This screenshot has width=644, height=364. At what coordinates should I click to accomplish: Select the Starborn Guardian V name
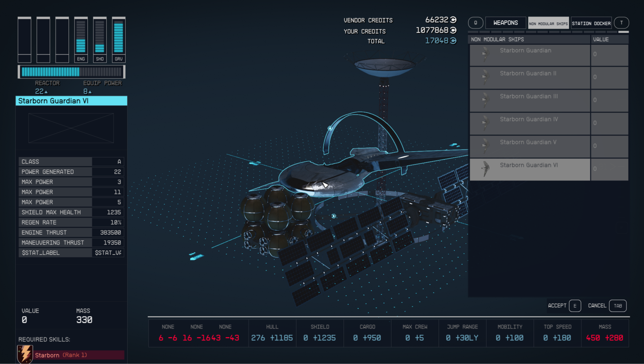coord(528,142)
